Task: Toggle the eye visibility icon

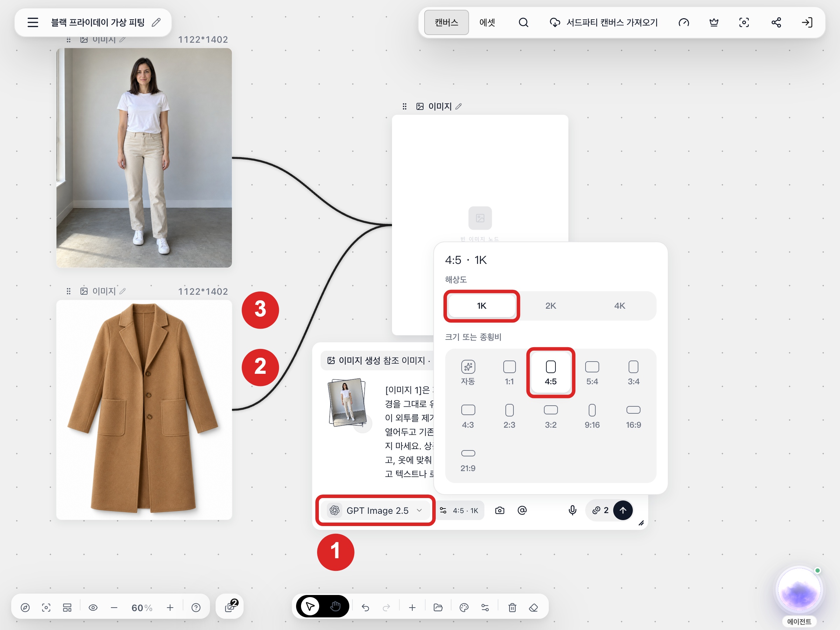Action: [93, 608]
